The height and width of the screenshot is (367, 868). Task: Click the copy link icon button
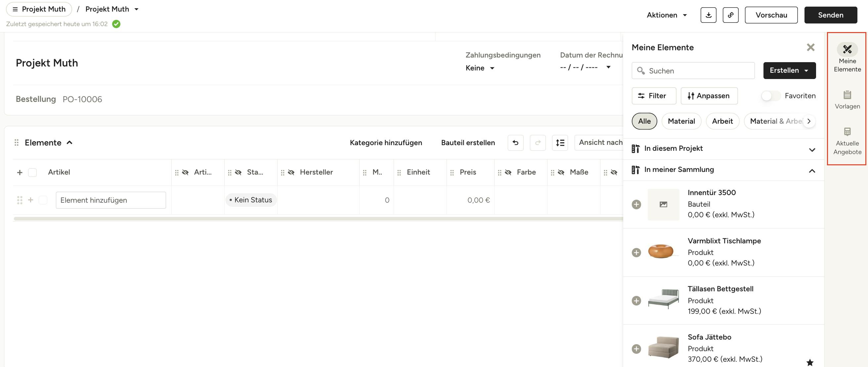click(730, 15)
